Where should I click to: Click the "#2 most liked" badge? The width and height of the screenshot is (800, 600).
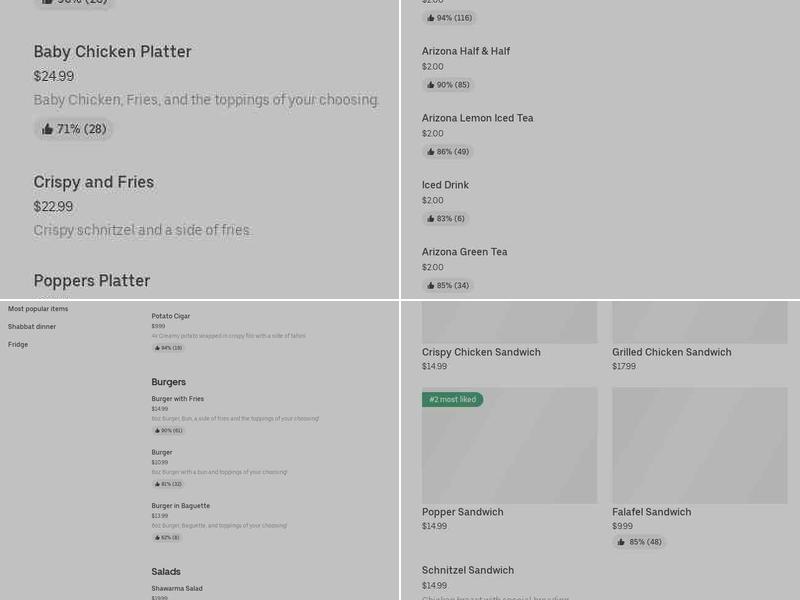tap(452, 400)
